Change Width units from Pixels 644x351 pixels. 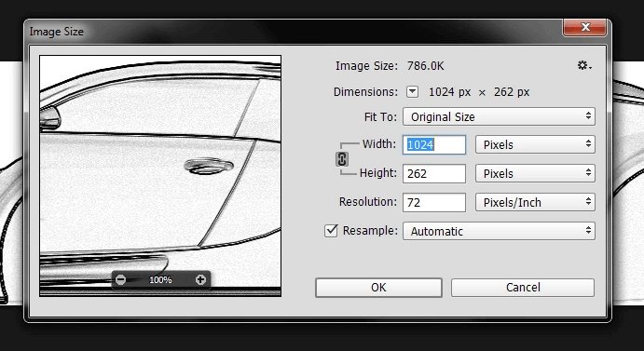click(x=535, y=144)
